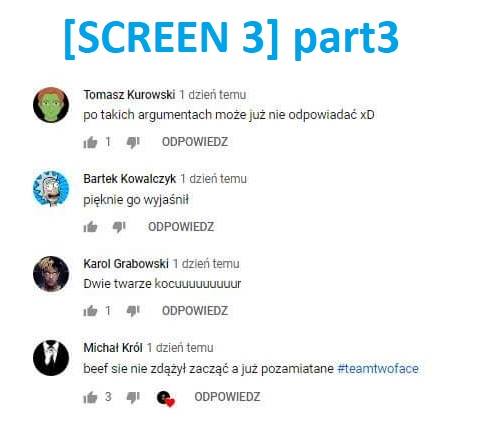Click the creator heart badge on Michał Król's comment
The image size is (483, 435).
click(166, 398)
